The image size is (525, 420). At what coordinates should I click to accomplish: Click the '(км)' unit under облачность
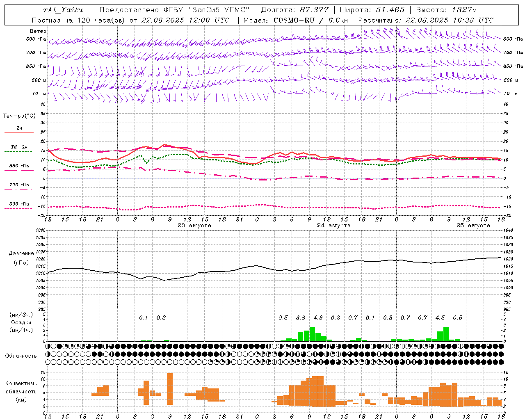coord(21,399)
